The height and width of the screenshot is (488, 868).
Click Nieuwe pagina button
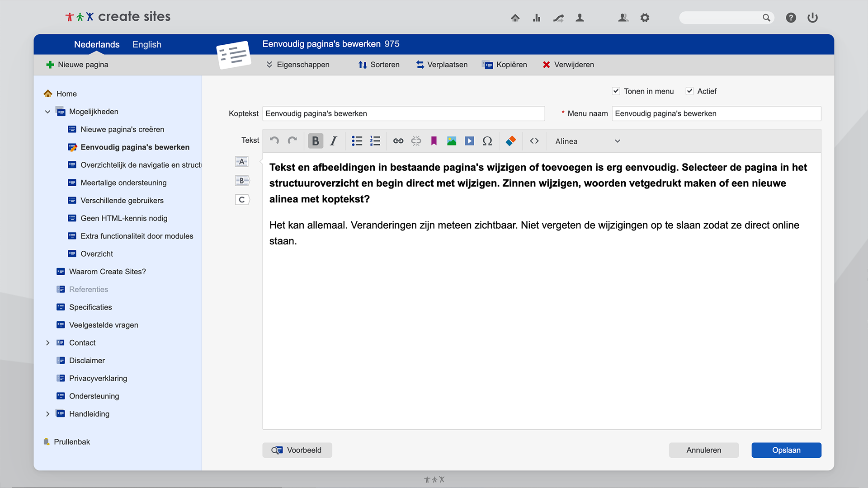[77, 65]
